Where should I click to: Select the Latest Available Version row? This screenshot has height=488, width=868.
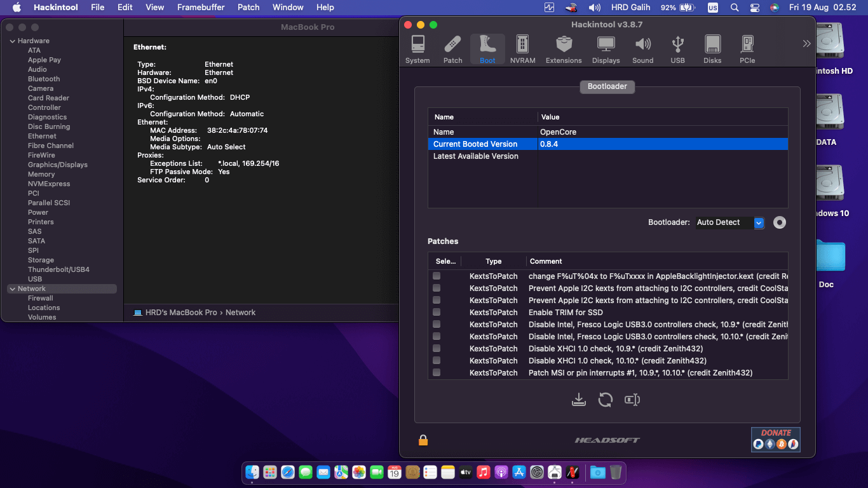point(608,156)
